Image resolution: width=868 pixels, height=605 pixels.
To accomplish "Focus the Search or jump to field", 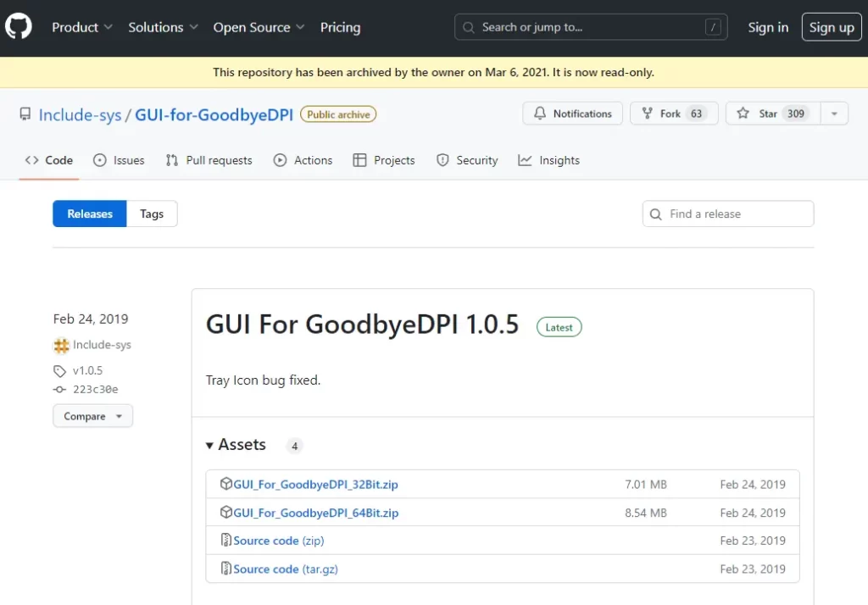I will tap(591, 27).
